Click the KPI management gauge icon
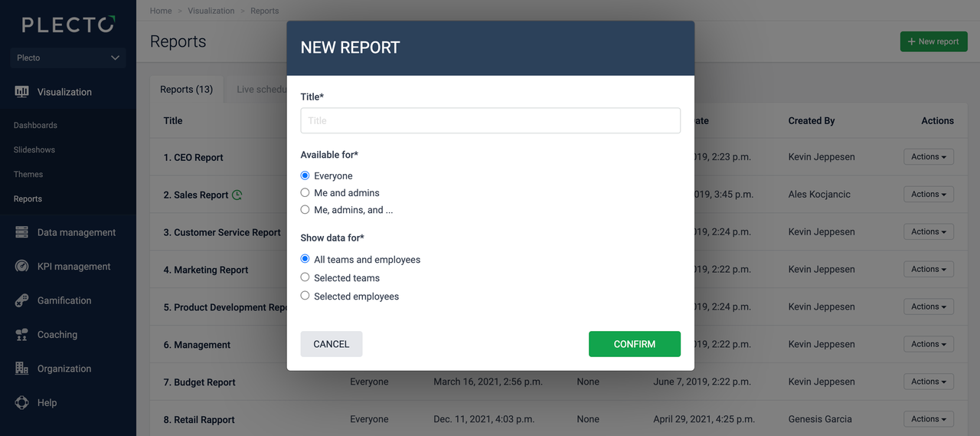Image resolution: width=980 pixels, height=436 pixels. pyautogui.click(x=21, y=267)
